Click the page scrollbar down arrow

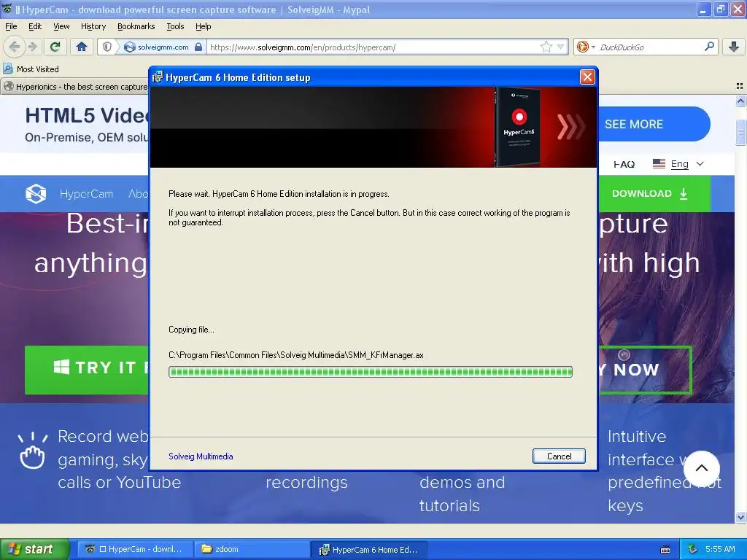tap(740, 517)
